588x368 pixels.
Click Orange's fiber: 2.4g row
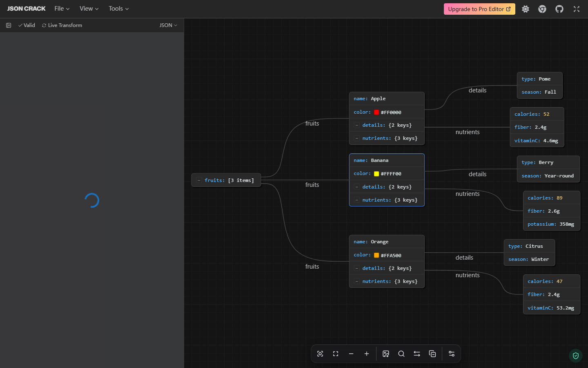(552, 294)
